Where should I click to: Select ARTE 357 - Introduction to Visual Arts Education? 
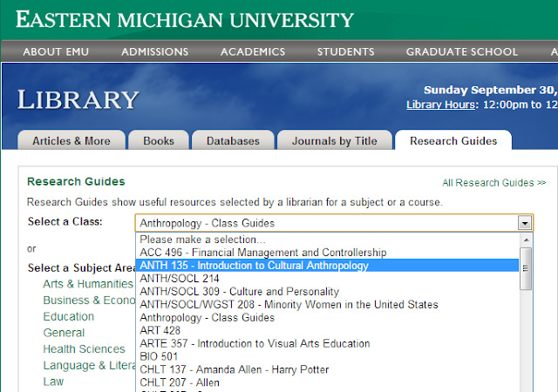click(327, 343)
